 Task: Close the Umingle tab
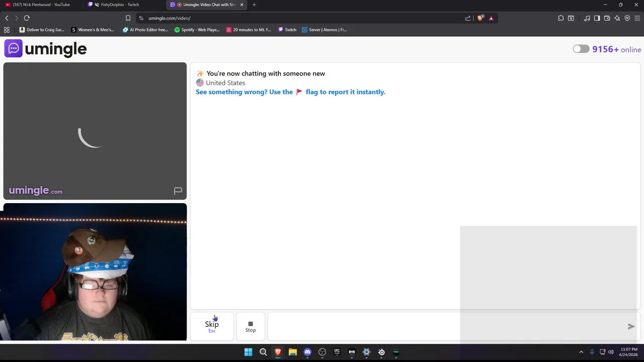coord(242,5)
